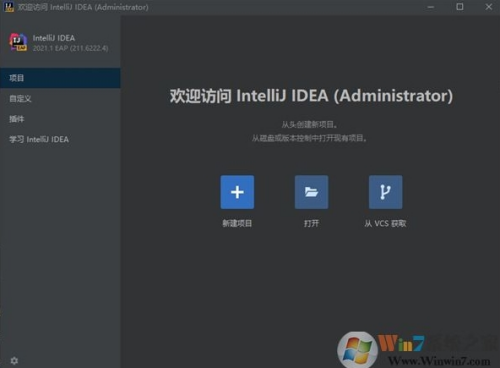Open the 学习 IntelliJ IDEA tab
The image size is (500, 368).
[x=60, y=139]
